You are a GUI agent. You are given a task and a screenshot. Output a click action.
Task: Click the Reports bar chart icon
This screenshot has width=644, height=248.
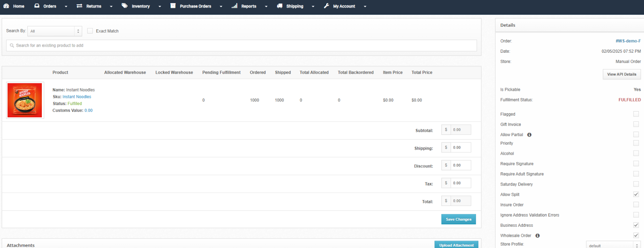pos(234,6)
